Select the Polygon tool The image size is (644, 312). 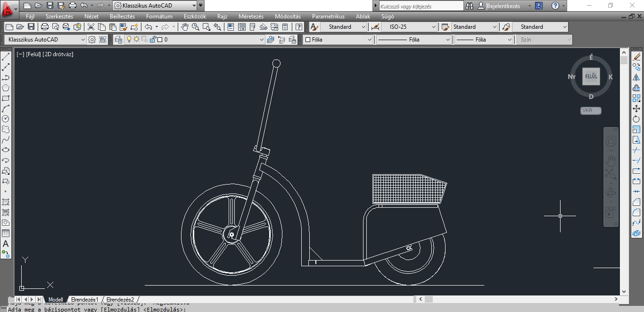tap(6, 88)
